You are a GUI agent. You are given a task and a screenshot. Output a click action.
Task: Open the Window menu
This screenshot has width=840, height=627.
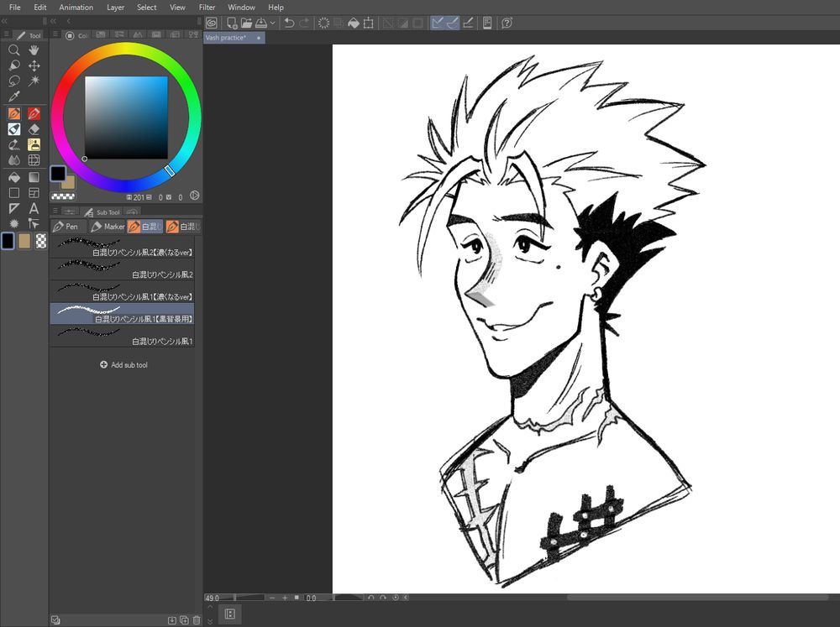pyautogui.click(x=241, y=8)
